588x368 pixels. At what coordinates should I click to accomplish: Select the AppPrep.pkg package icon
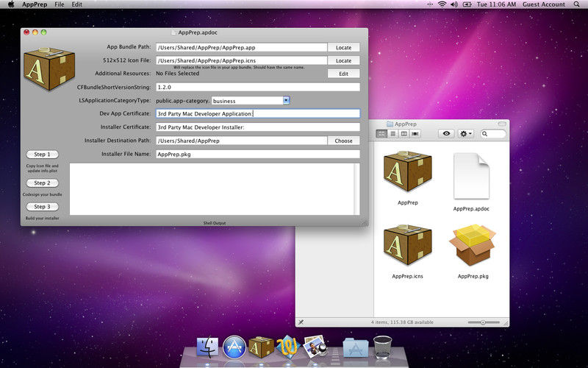click(473, 245)
